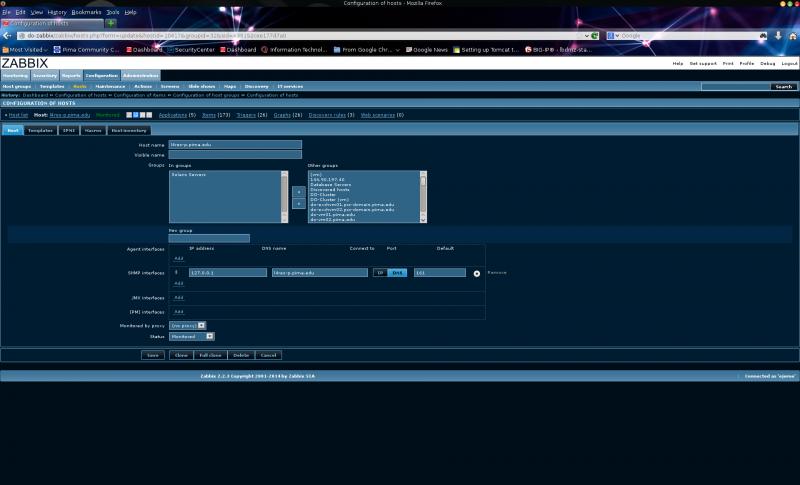Switch to Host inventory tab
The height and width of the screenshot is (485, 800).
point(129,131)
